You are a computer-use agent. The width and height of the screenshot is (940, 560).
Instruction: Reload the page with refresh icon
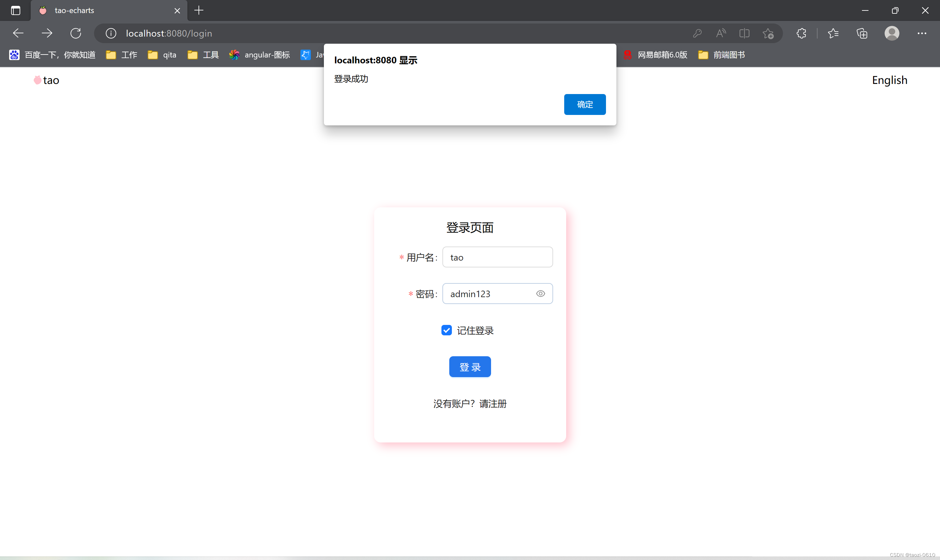pos(76,33)
